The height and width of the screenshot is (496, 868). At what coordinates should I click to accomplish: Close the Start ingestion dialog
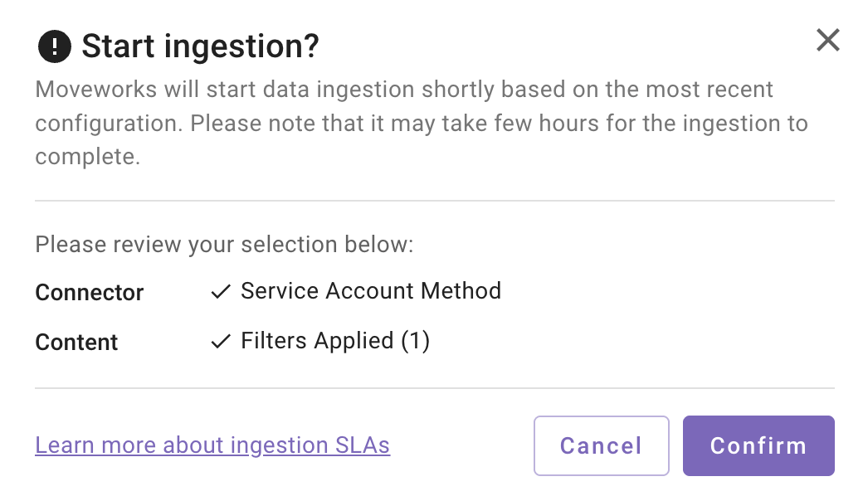827,40
